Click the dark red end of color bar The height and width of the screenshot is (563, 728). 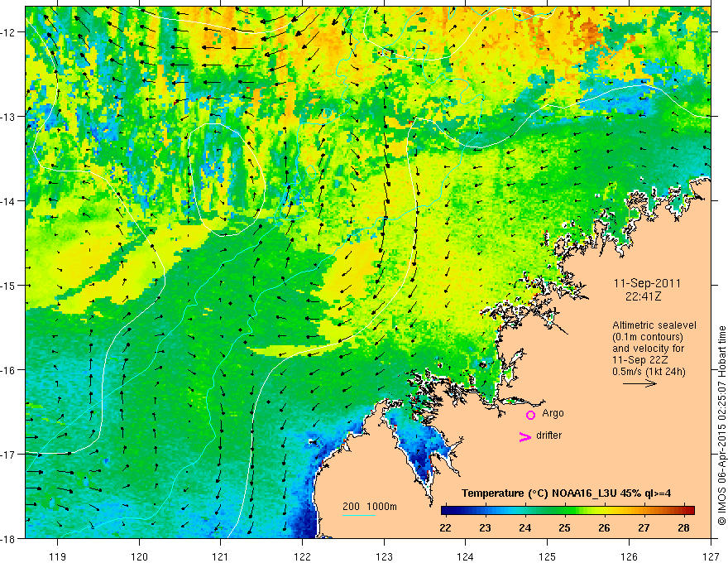(x=689, y=511)
